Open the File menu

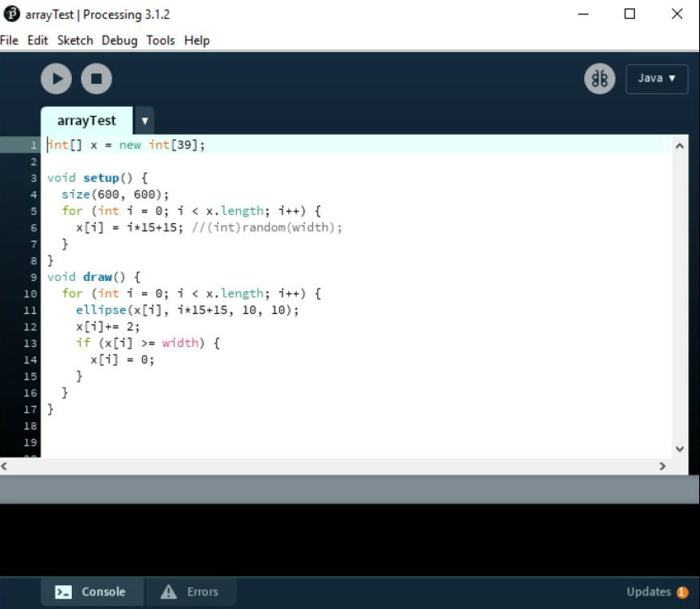[9, 41]
